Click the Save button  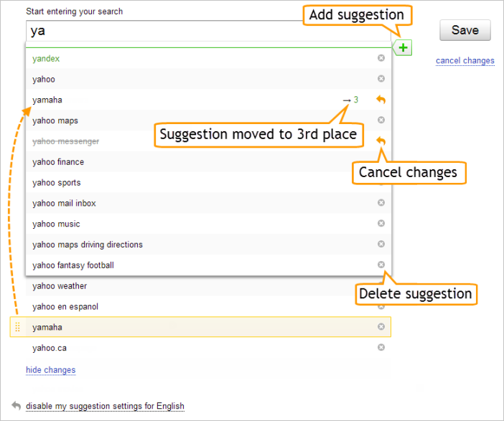click(x=465, y=30)
